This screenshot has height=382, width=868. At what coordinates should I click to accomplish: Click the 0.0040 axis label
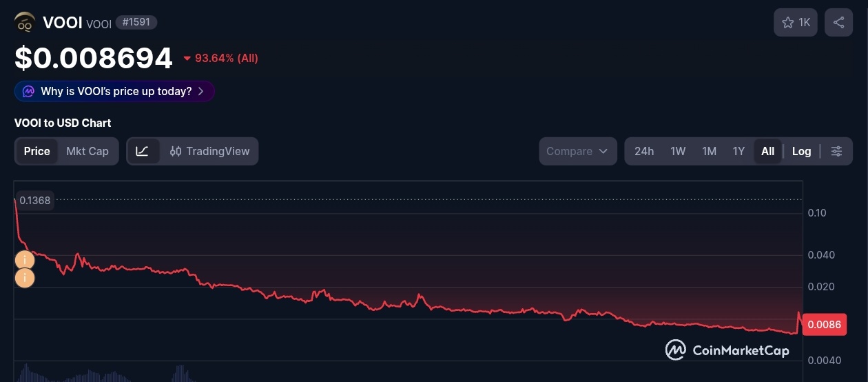tap(824, 360)
